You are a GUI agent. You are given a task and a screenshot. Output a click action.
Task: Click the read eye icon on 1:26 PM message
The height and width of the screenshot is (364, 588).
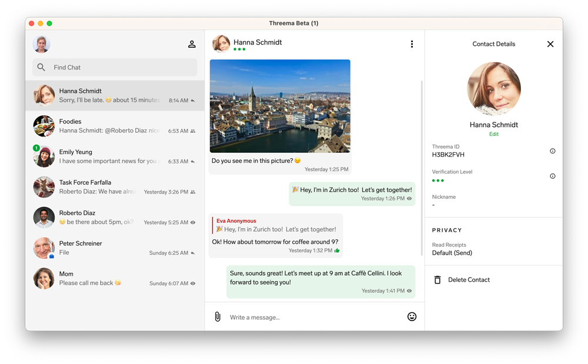point(409,199)
